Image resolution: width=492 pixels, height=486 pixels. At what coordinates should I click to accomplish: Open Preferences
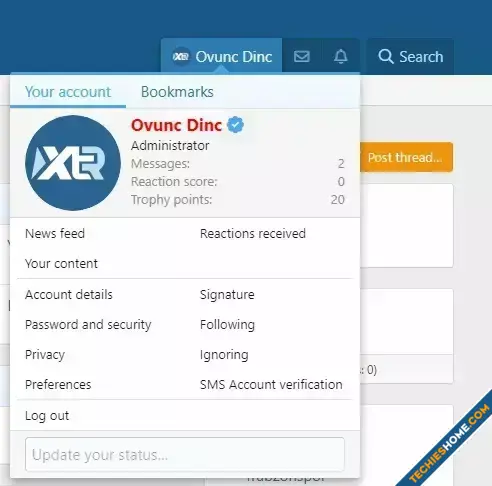(58, 385)
